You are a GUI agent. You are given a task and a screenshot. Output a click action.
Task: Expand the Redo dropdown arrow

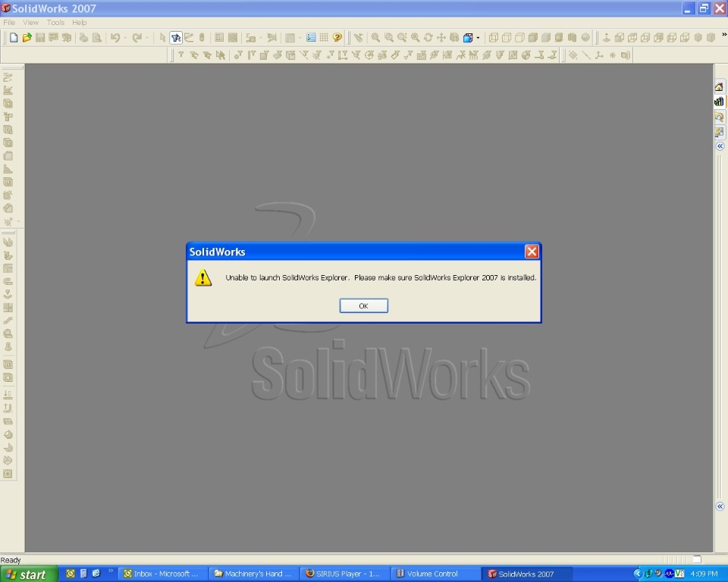coord(147,38)
